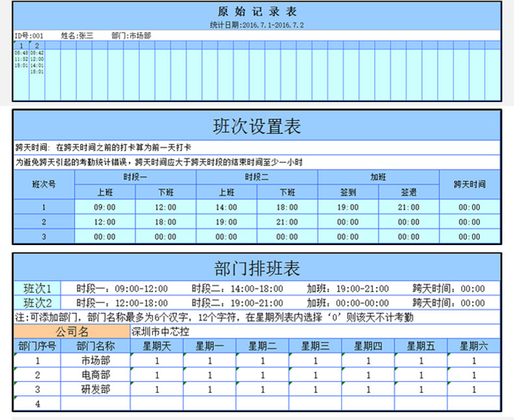
Task: Click the 加班 header in shift settings table
Action: click(x=378, y=177)
